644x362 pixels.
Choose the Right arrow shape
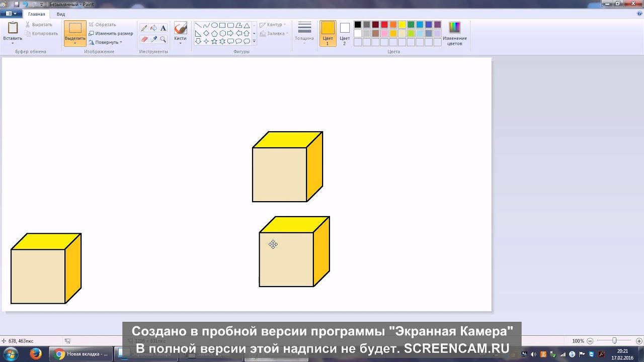point(230,33)
